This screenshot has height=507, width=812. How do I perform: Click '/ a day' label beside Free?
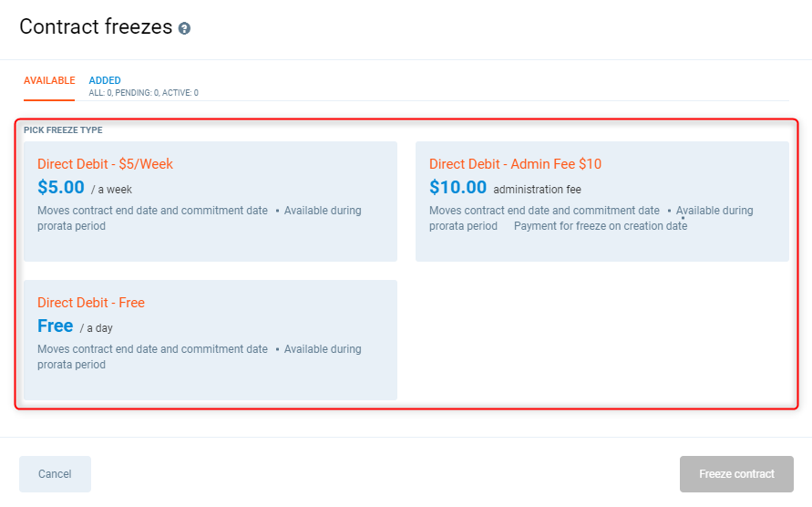click(x=97, y=328)
